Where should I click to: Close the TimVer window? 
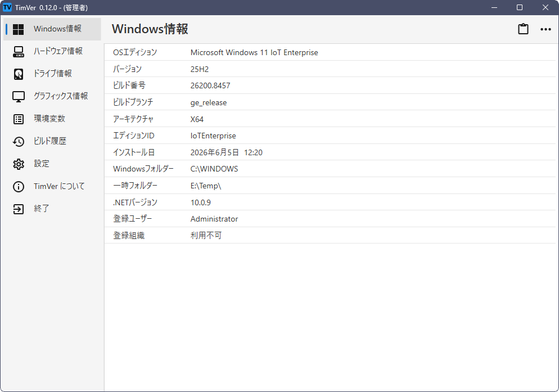pos(545,7)
